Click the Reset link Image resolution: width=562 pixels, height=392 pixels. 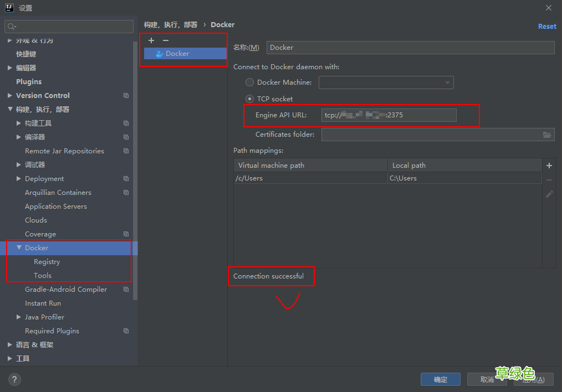click(546, 27)
